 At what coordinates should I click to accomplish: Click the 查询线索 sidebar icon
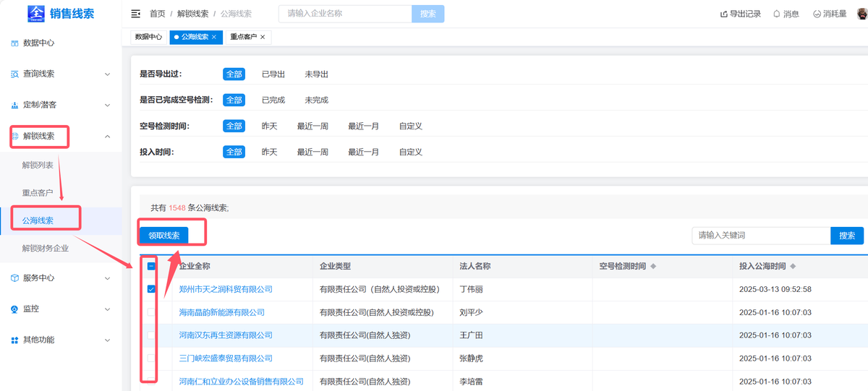click(14, 74)
